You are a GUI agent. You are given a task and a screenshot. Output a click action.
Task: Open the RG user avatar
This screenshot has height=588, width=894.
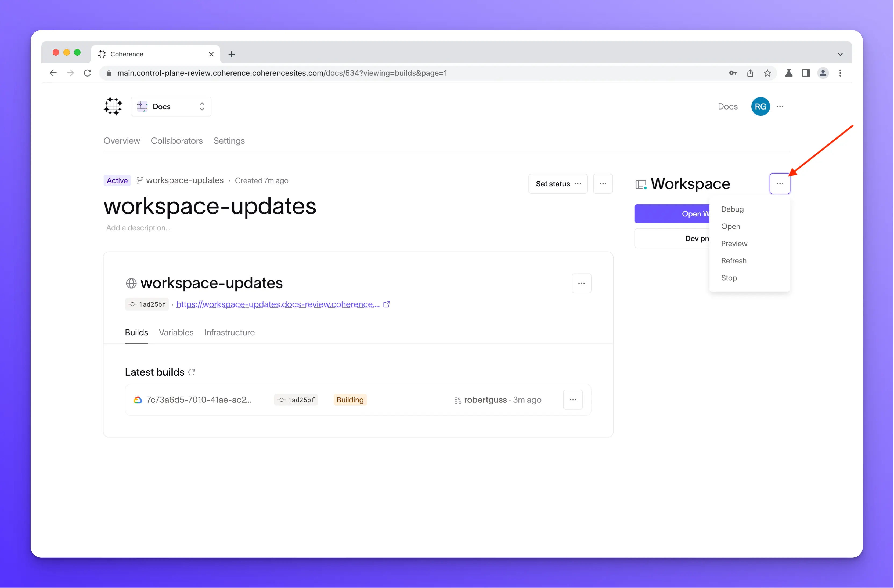(760, 107)
